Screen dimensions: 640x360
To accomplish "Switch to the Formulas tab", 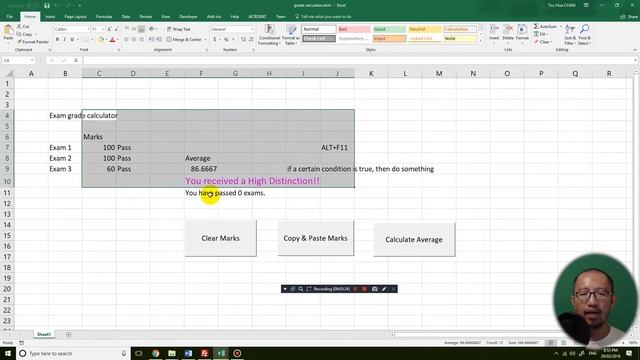I will (104, 17).
